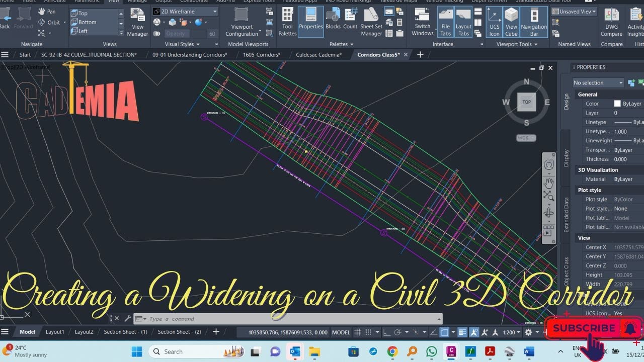Screen dimensions: 644x362
Task: Open the Unsaved View dropdown
Action: click(x=574, y=12)
